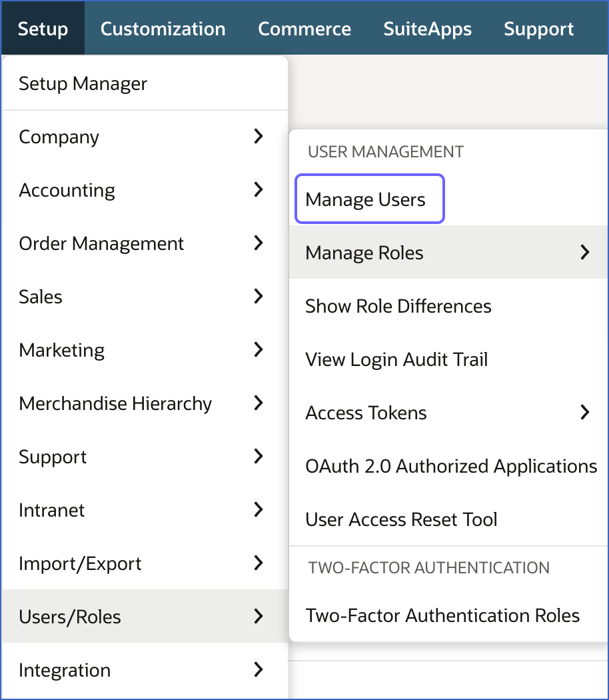Open the Support top menu
The width and height of the screenshot is (609, 700).
[538, 28]
